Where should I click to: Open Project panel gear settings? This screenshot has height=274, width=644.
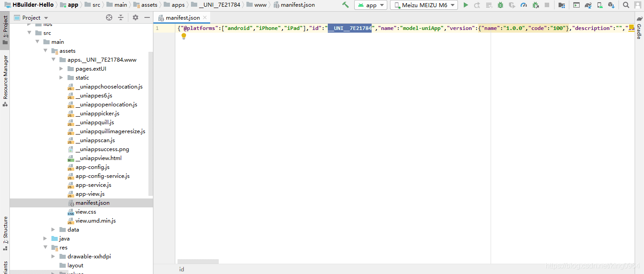pos(136,17)
